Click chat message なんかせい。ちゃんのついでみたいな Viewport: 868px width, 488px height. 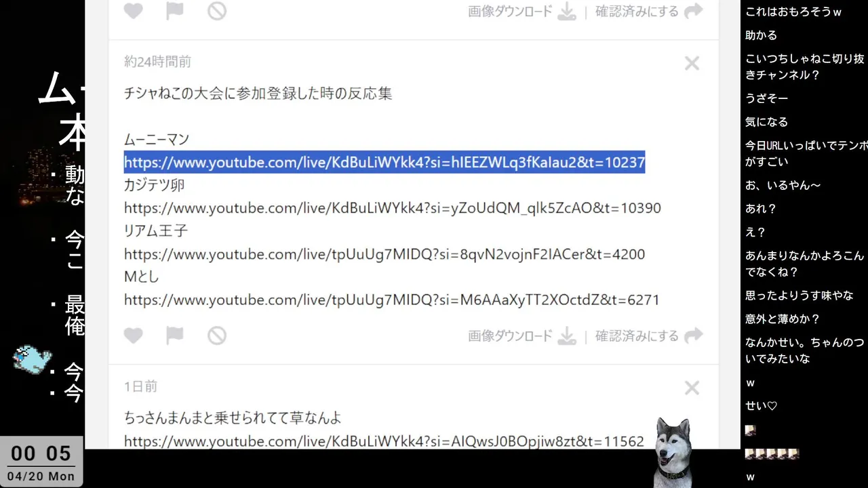point(804,350)
